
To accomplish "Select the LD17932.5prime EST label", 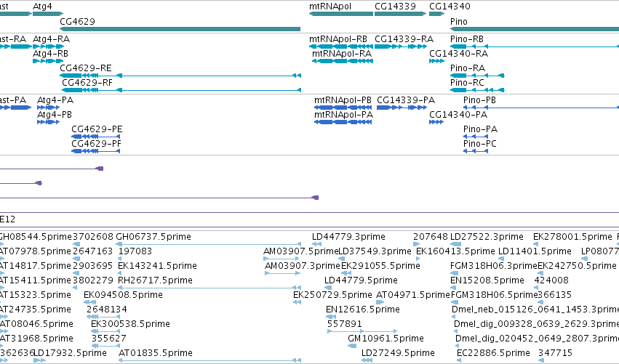I will (x=71, y=353).
